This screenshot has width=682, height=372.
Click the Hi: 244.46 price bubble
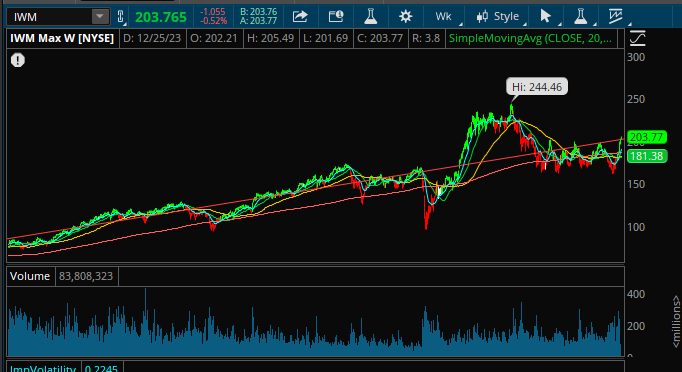click(537, 87)
